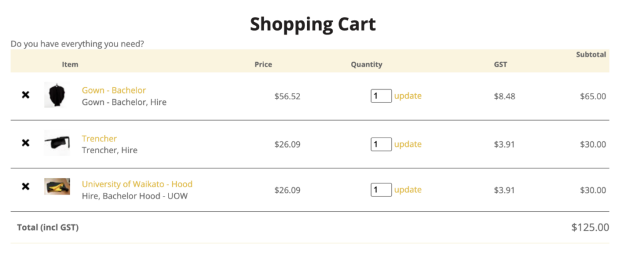Open the University of Waikato - Hood link

point(137,184)
